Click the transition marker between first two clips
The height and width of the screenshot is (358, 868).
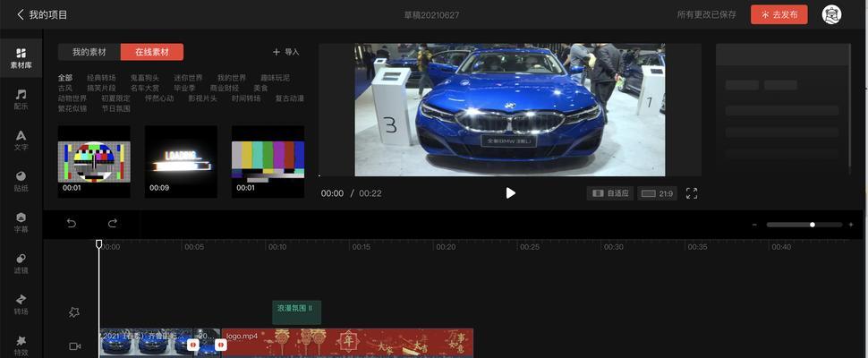(x=192, y=345)
